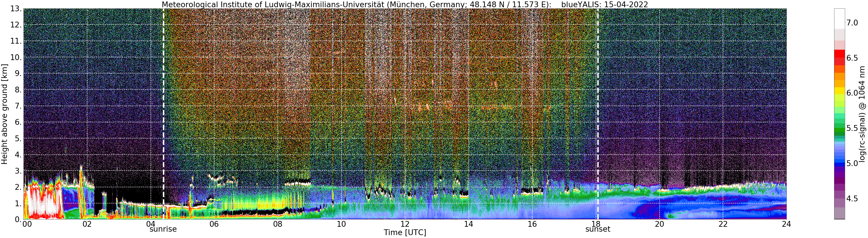Screen dimensions: 868x238
Task: Click the sunrise dashed vertical marker line
Action: [x=163, y=114]
